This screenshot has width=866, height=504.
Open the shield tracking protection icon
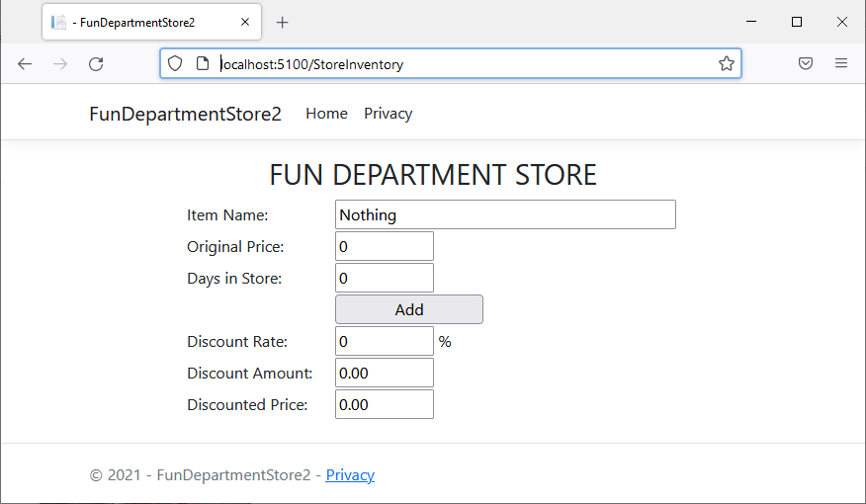tap(175, 63)
